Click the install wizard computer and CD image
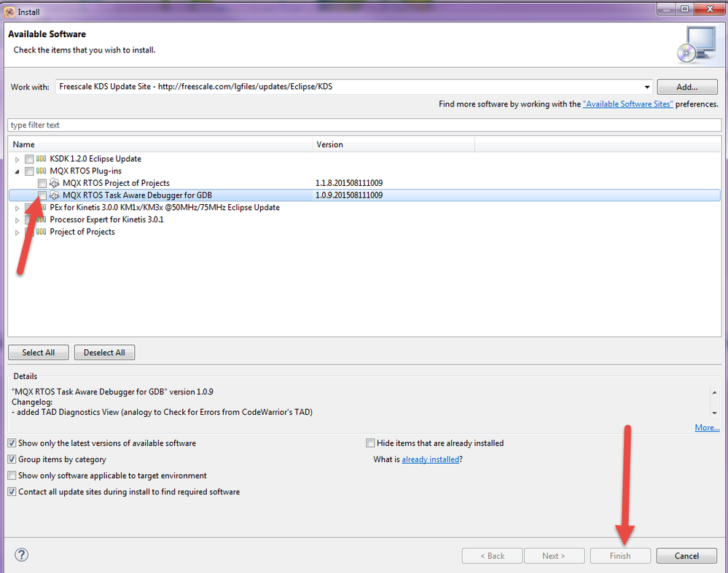This screenshot has width=728, height=573. tap(697, 44)
